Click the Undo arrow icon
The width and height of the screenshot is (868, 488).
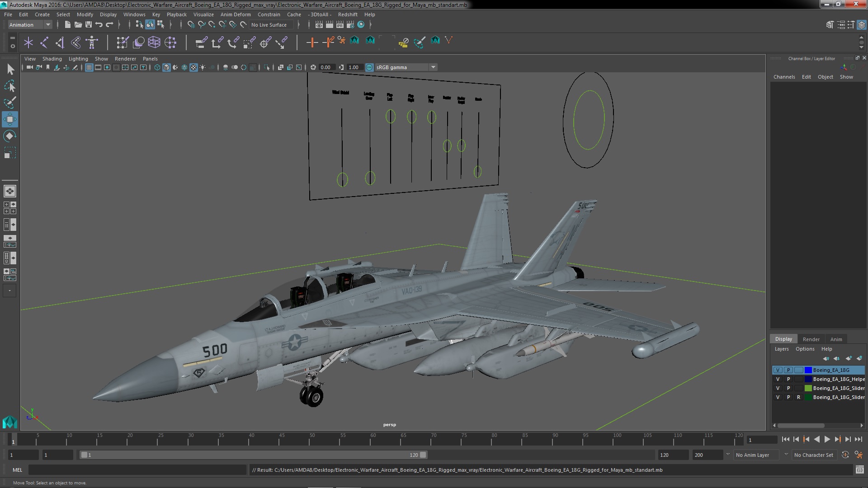click(x=99, y=25)
